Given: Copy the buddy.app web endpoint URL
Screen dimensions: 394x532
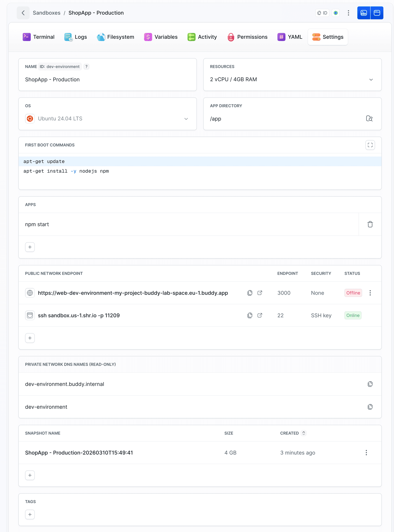Looking at the screenshot, I should (250, 293).
